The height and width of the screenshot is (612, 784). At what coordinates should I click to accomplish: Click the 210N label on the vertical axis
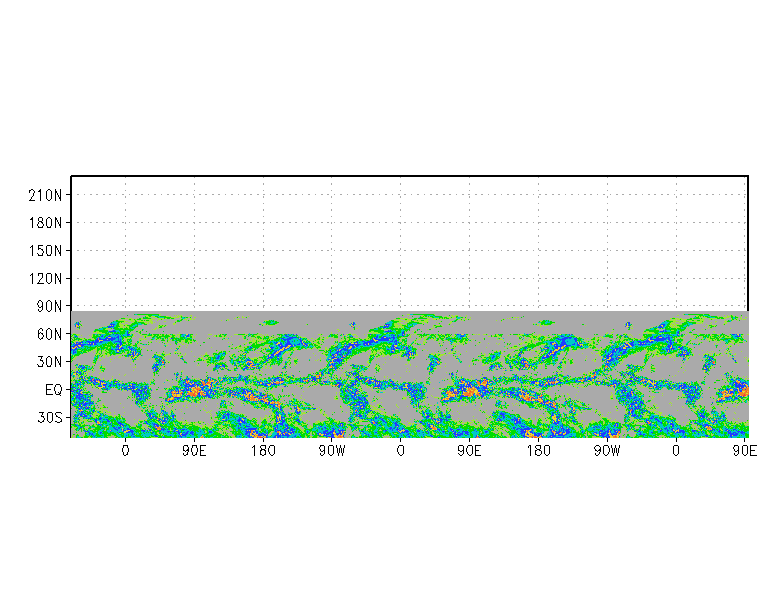click(47, 195)
